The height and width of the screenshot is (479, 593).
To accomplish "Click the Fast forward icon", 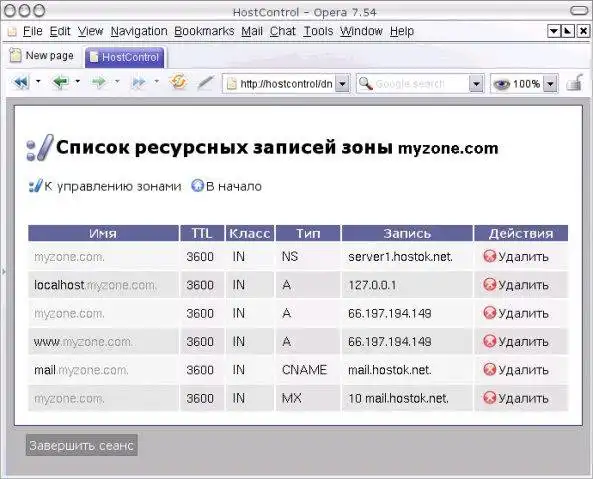I will click(x=139, y=82).
